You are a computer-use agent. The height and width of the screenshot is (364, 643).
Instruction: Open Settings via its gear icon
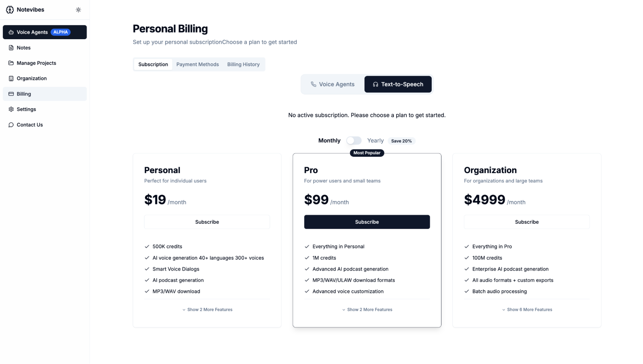click(x=11, y=109)
